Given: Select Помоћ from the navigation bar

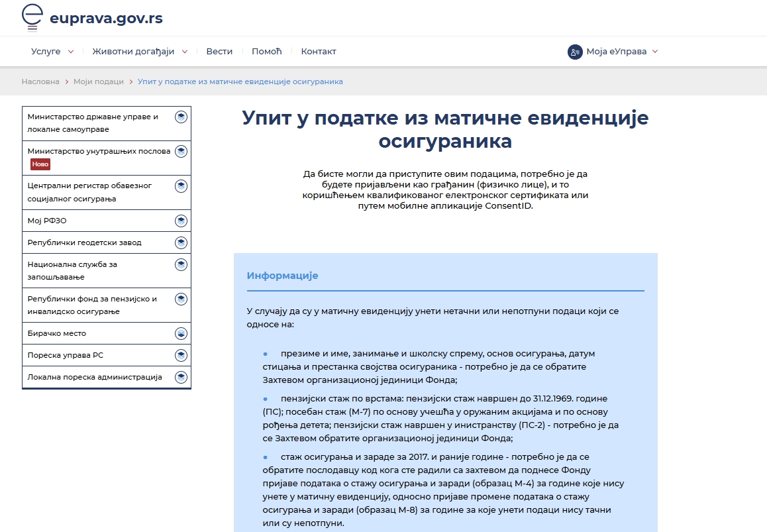Looking at the screenshot, I should (266, 51).
